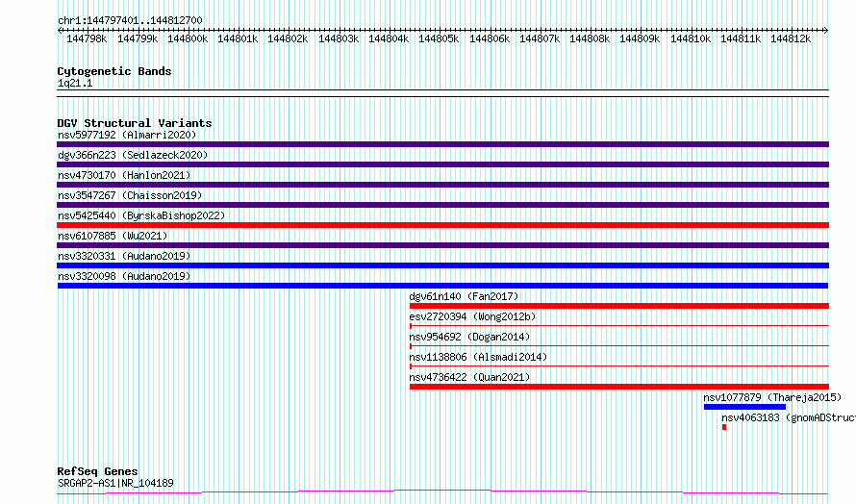This screenshot has width=856, height=504.
Task: Open the SRGAP2-AS1|NR_104189 gene label
Action: pyautogui.click(x=115, y=483)
